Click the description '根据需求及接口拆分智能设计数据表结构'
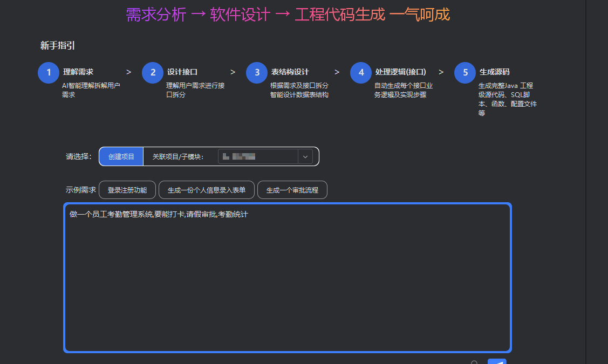This screenshot has height=364, width=608. [299, 90]
